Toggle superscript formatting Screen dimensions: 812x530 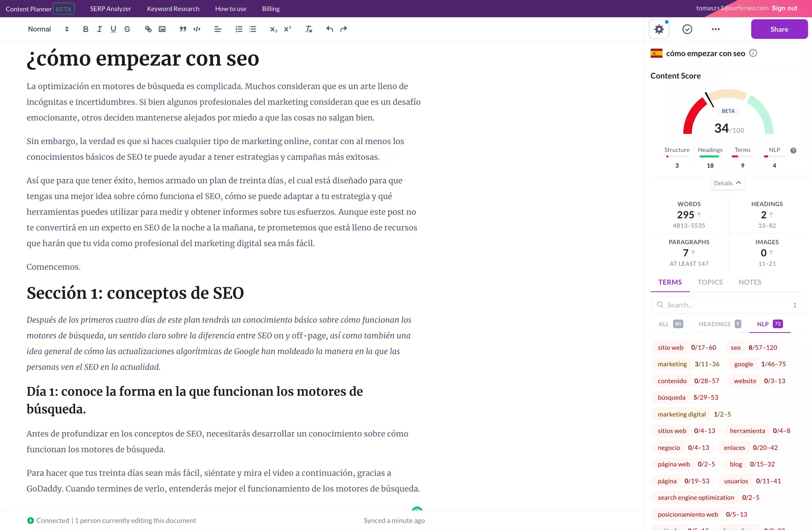(x=287, y=29)
